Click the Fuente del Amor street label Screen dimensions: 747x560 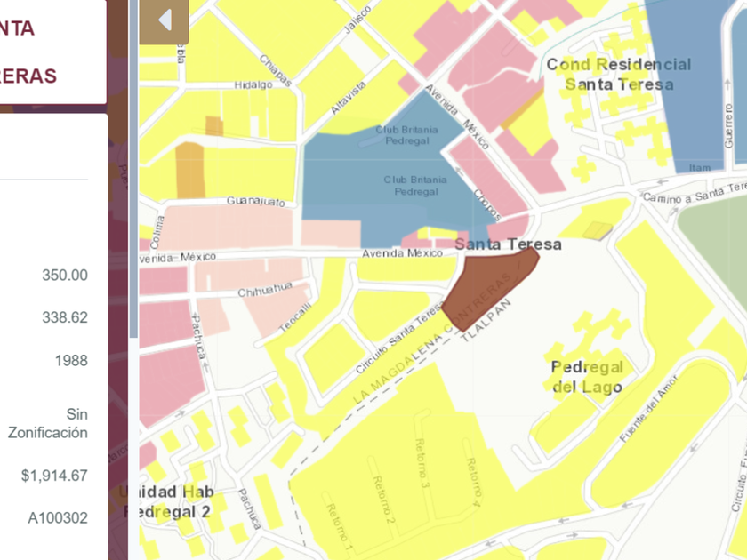pos(649,409)
